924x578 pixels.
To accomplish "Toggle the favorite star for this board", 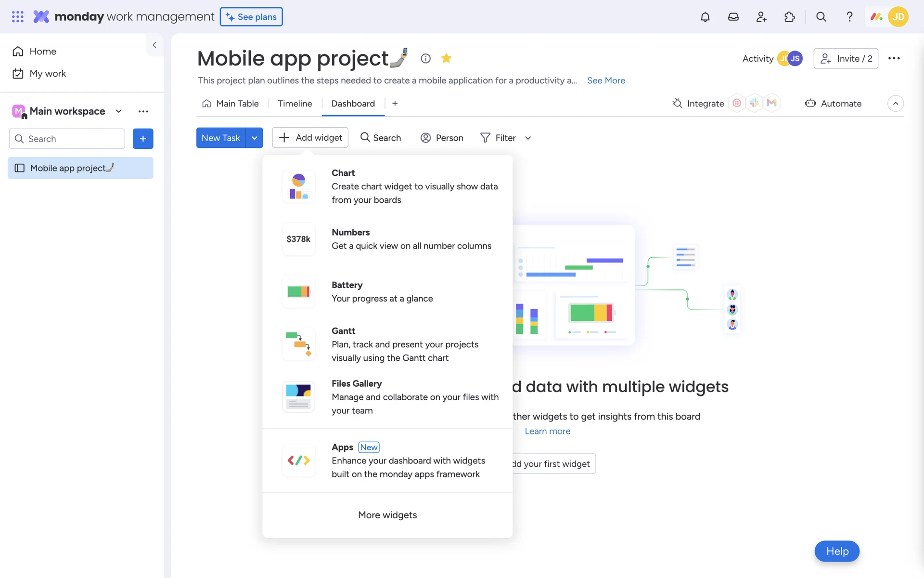I will click(446, 58).
